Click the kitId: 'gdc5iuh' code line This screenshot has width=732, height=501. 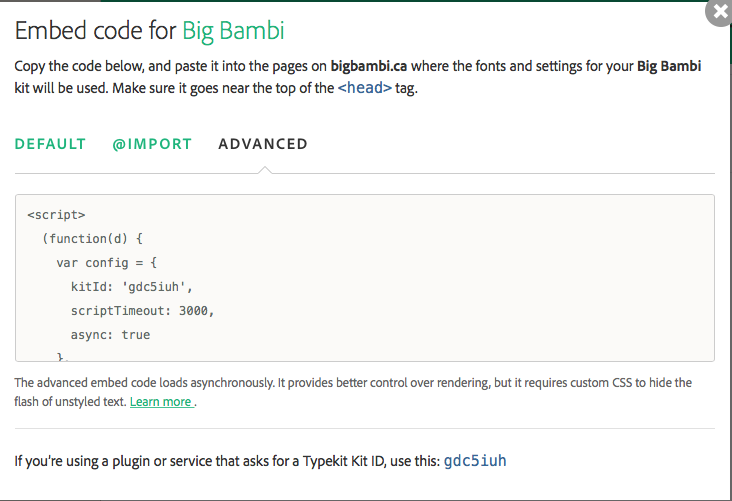point(138,287)
